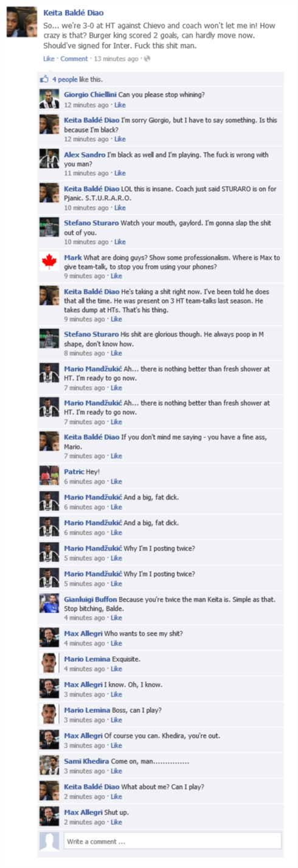The height and width of the screenshot is (868, 298).
Task: Open Max Allegri's name on Shut up comment
Action: 83,812
